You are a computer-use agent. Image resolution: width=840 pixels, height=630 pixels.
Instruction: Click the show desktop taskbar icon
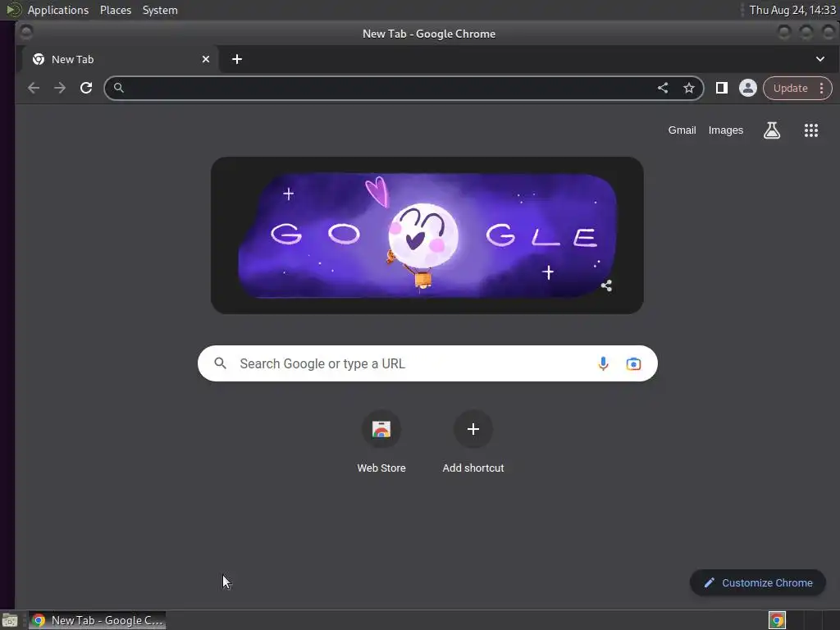coord(10,621)
